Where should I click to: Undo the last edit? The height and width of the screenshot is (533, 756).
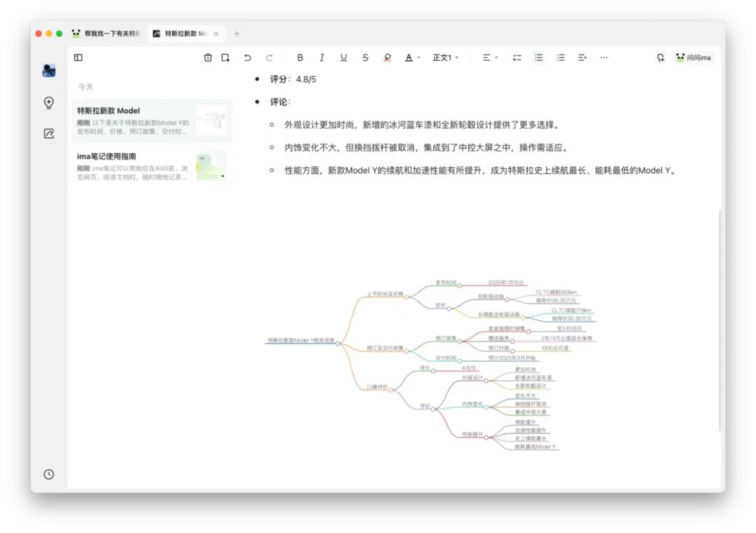(247, 57)
